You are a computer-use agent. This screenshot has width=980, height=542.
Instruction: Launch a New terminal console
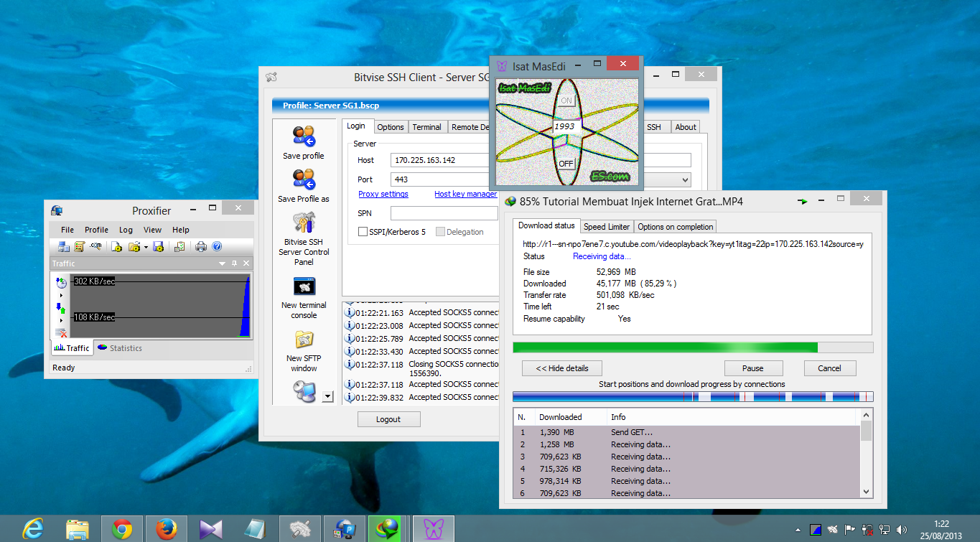pos(303,287)
